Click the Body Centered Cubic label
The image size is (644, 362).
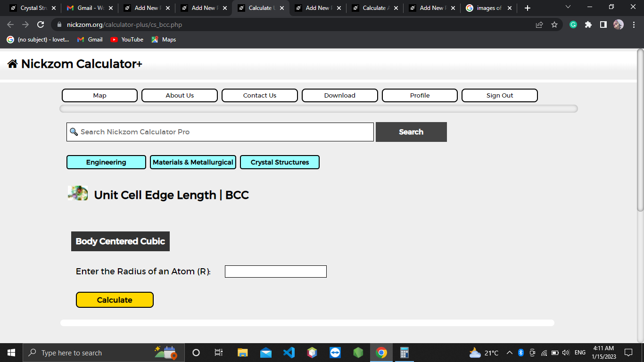120,241
